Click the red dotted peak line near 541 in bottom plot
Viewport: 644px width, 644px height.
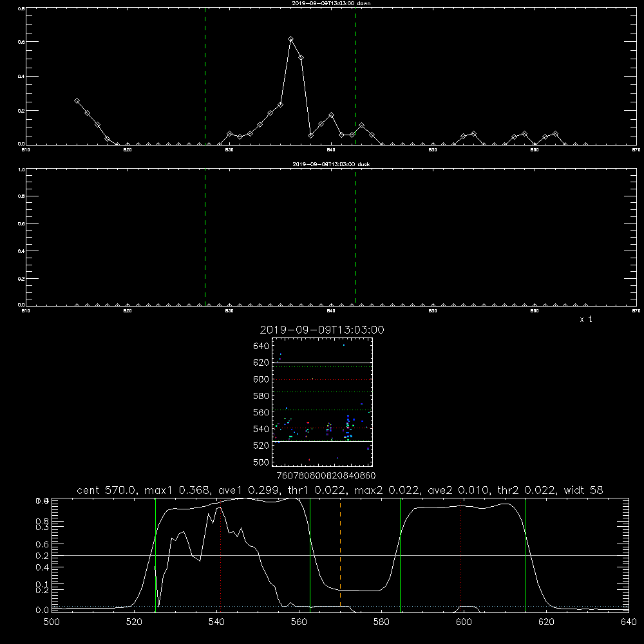(x=220, y=554)
